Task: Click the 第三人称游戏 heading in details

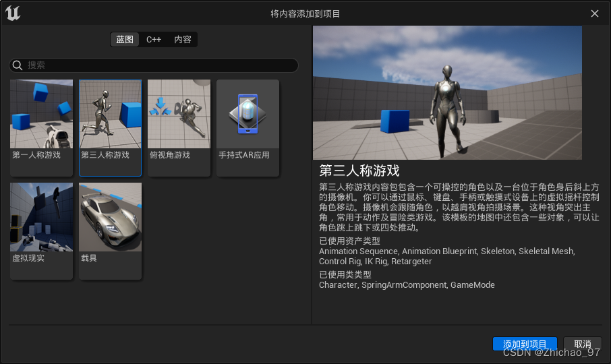Action: [359, 171]
